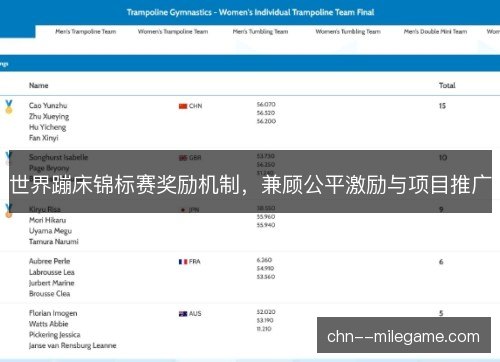This screenshot has height=362, width=500.
Task: Click the score 55.940 in Japan's row
Action: click(x=266, y=225)
